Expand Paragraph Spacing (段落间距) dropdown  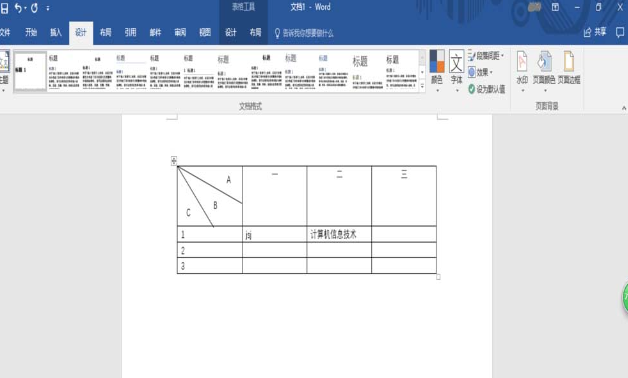pyautogui.click(x=486, y=55)
